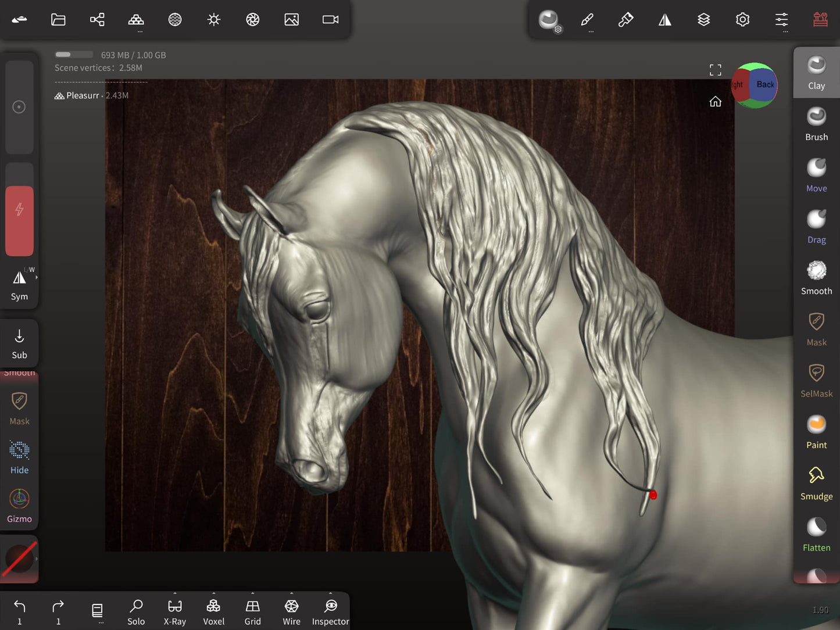
Task: Open the Nomad Sculpt main menu icon
Action: point(19,19)
